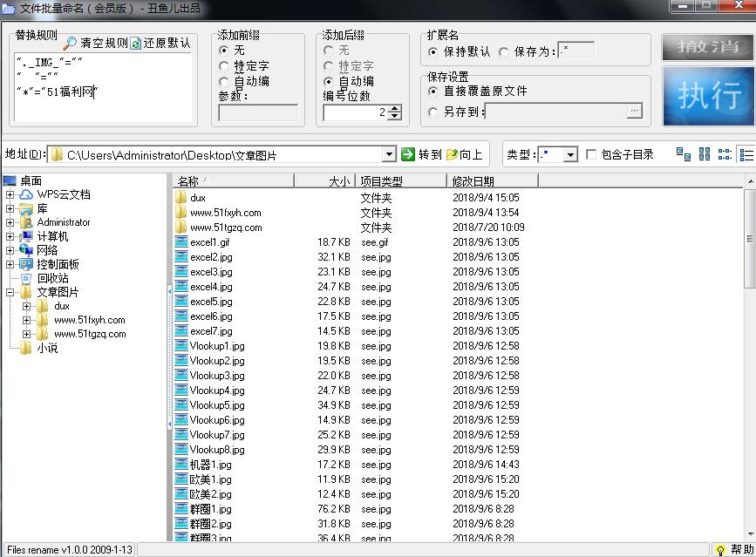Expand the 控制面板 tree node

coord(9,263)
